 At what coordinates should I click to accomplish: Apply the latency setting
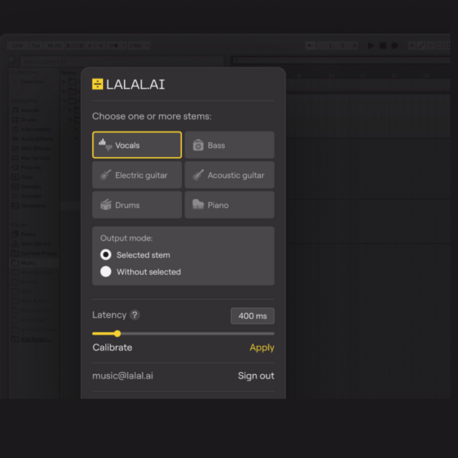click(x=262, y=348)
